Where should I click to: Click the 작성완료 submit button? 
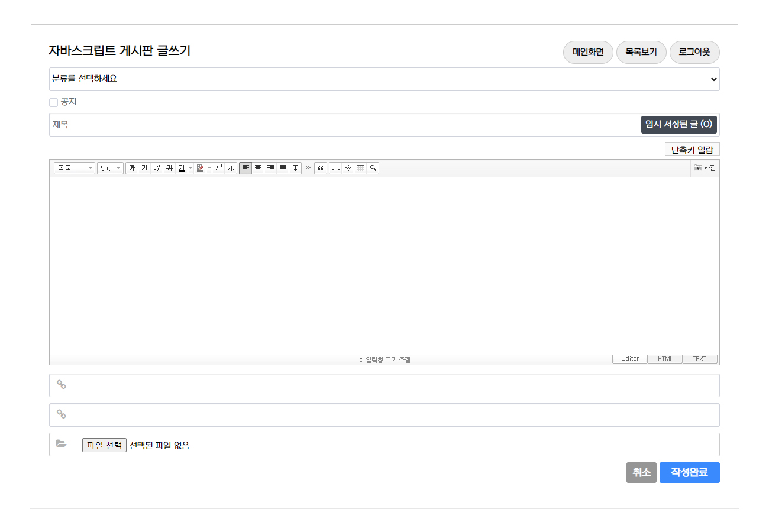click(x=689, y=473)
